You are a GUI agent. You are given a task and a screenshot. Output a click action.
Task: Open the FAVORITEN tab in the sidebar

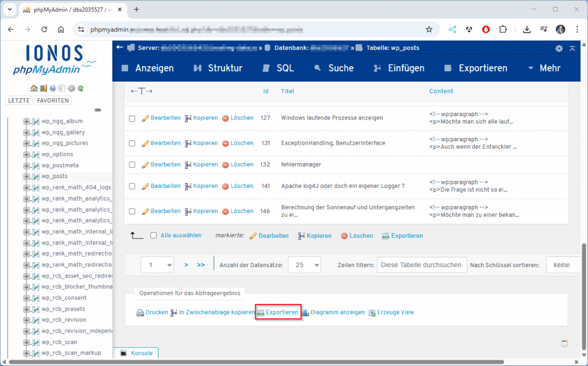[53, 100]
